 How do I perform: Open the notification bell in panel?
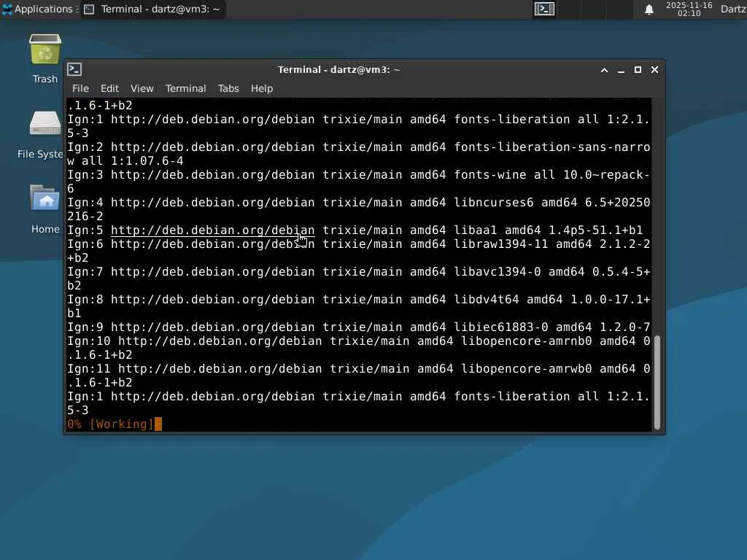pyautogui.click(x=649, y=9)
